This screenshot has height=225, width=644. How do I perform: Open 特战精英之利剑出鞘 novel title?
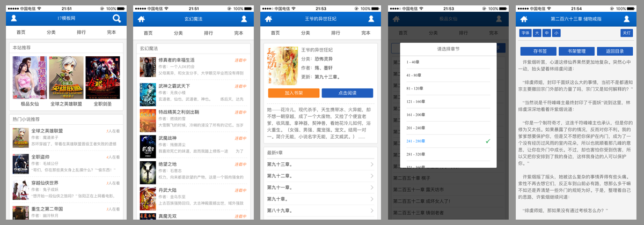178,112
